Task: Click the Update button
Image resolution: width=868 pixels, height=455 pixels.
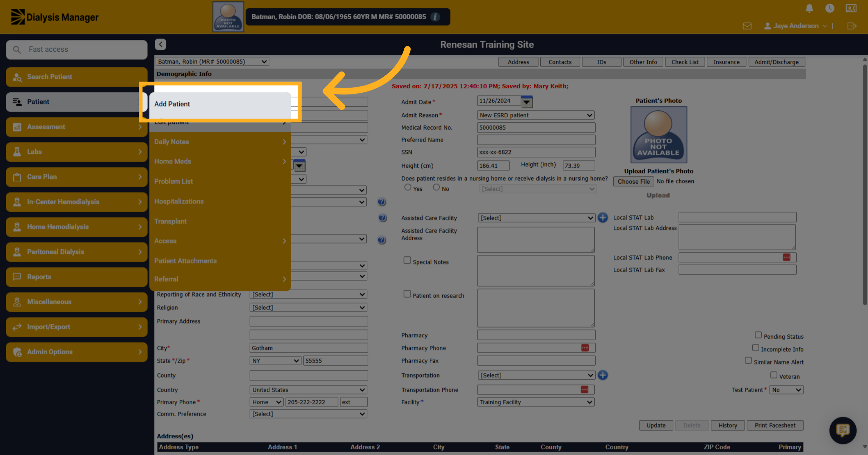Action: [x=656, y=425]
